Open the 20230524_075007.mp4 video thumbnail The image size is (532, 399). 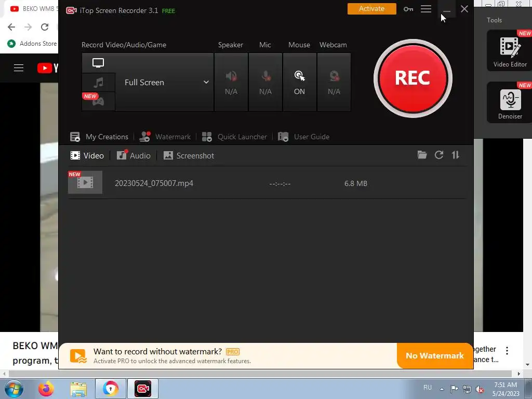coord(85,182)
